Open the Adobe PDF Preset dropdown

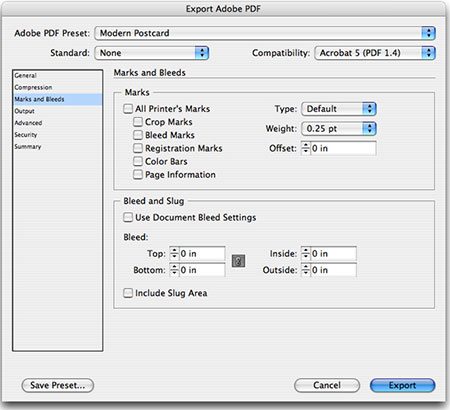click(x=265, y=33)
